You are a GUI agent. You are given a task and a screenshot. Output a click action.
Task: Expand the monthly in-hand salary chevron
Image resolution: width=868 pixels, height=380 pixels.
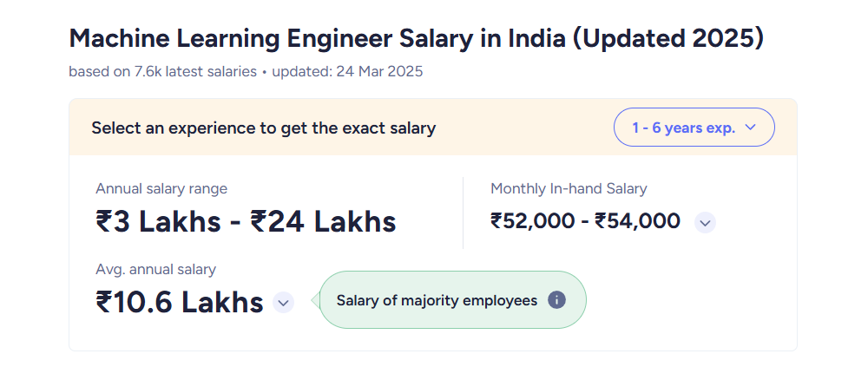coord(705,223)
